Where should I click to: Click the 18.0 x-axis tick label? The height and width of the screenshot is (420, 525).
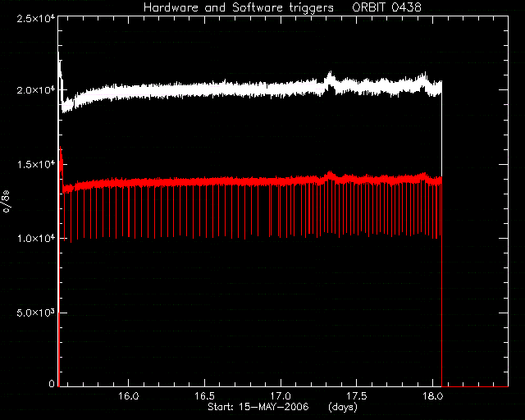tap(432, 396)
